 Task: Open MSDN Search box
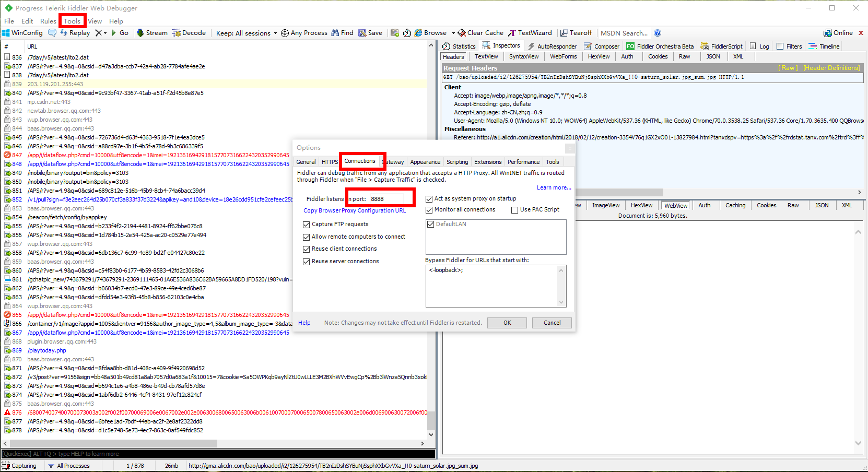click(624, 33)
